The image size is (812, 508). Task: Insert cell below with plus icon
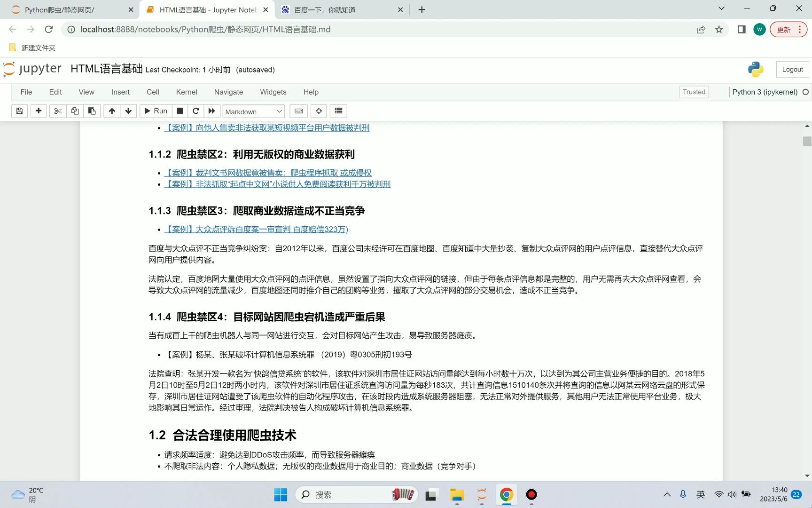pos(39,111)
